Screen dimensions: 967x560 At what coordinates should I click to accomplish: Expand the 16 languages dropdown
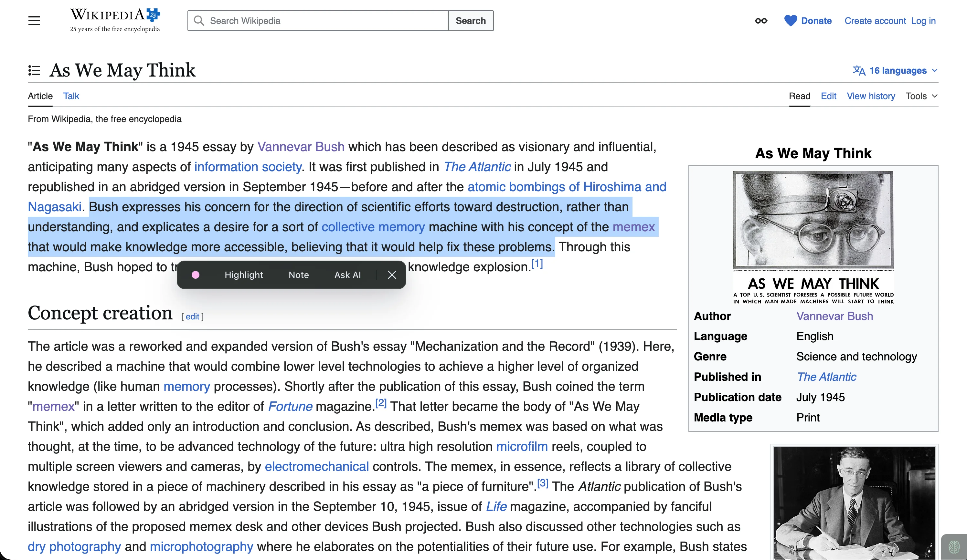tap(895, 71)
